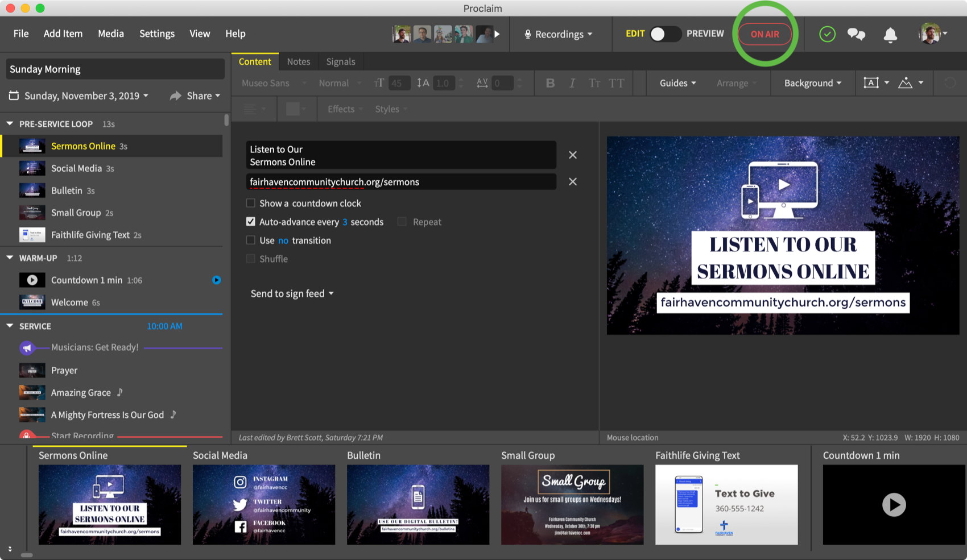The image size is (967, 560).
Task: Open Send to sign feed dropdown
Action: pyautogui.click(x=292, y=293)
